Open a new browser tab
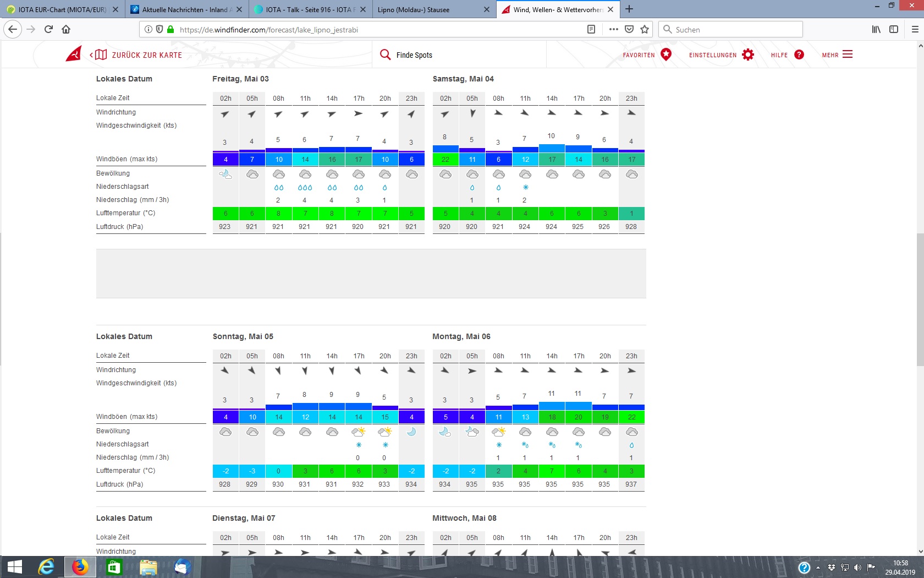This screenshot has width=924, height=578. point(629,9)
